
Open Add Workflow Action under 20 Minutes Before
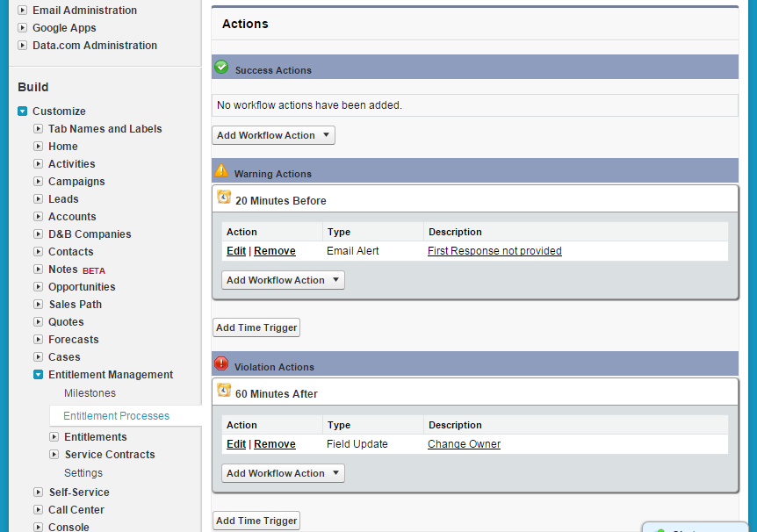(283, 280)
